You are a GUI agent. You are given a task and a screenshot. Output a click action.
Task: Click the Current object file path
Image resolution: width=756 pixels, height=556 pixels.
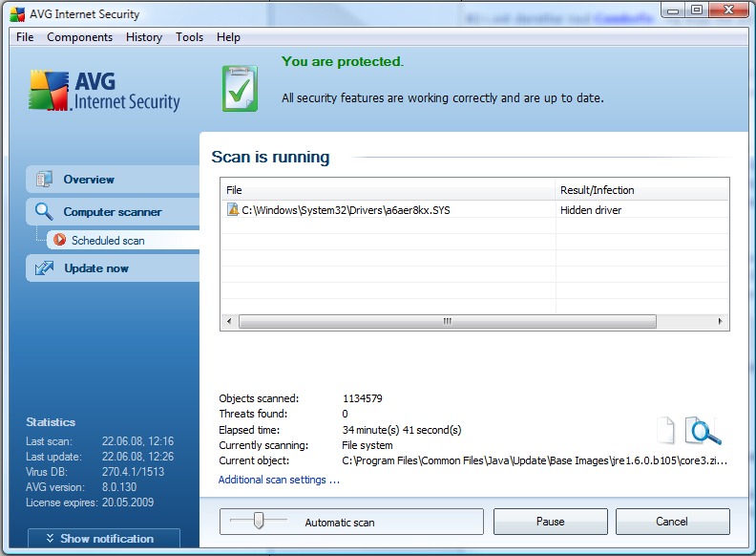click(x=535, y=460)
